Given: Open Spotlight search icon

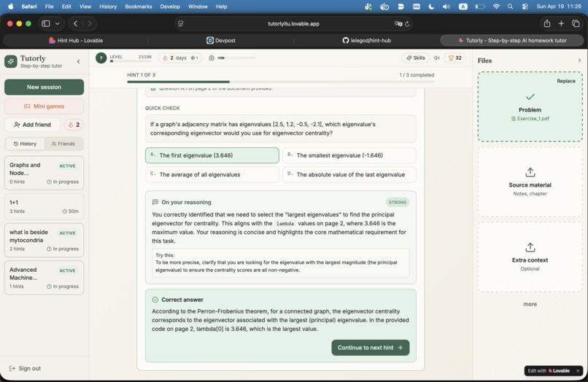Looking at the screenshot, I should 511,7.
